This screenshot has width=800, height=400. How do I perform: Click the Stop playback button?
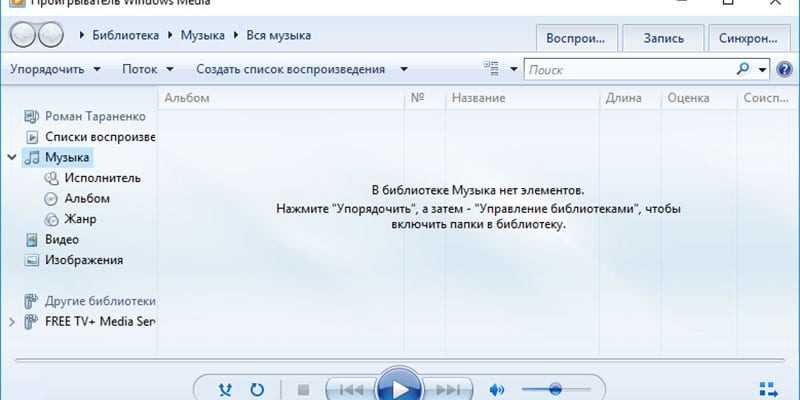(303, 390)
